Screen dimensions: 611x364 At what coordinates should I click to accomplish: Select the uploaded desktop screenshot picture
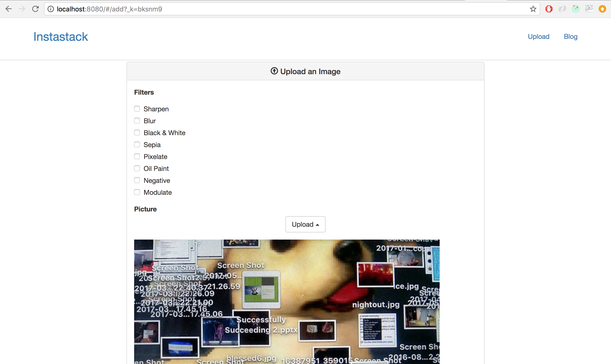pos(287,302)
